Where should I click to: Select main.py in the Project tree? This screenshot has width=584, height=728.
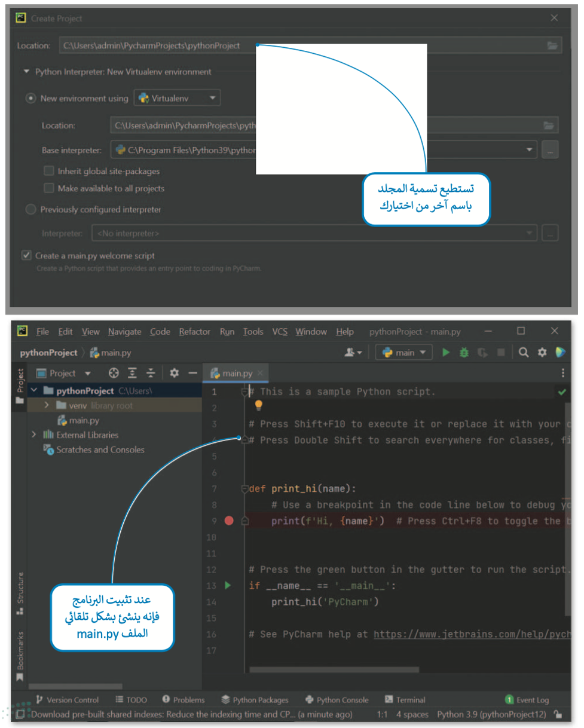pyautogui.click(x=78, y=420)
